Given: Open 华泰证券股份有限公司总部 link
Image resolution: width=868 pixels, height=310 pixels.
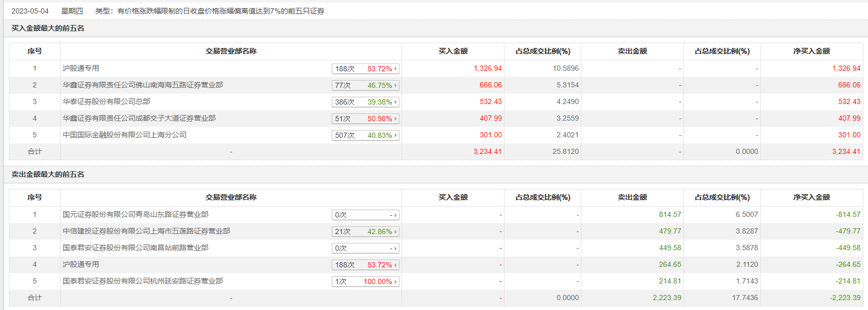Looking at the screenshot, I should [x=107, y=101].
